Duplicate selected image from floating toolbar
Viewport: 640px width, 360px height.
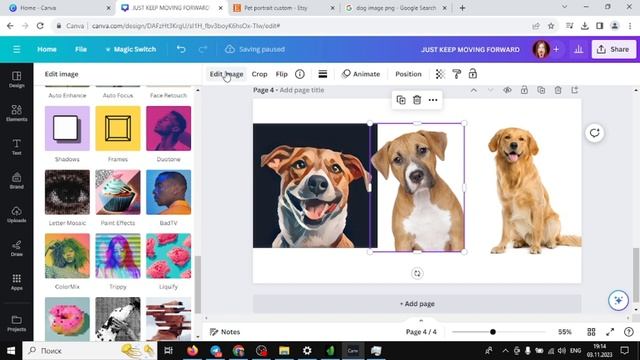(x=401, y=100)
